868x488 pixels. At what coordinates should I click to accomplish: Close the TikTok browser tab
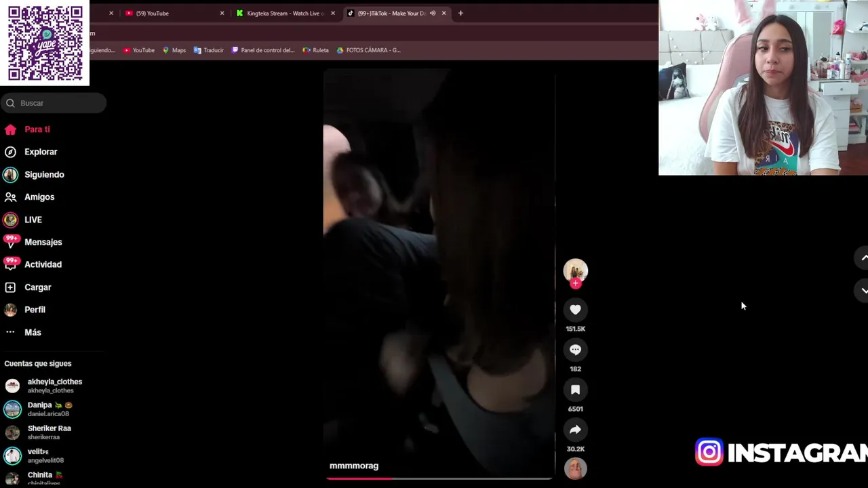point(444,13)
